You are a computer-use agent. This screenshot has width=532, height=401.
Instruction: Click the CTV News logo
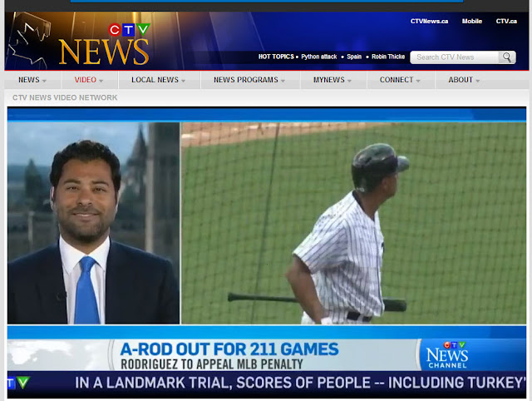click(104, 44)
